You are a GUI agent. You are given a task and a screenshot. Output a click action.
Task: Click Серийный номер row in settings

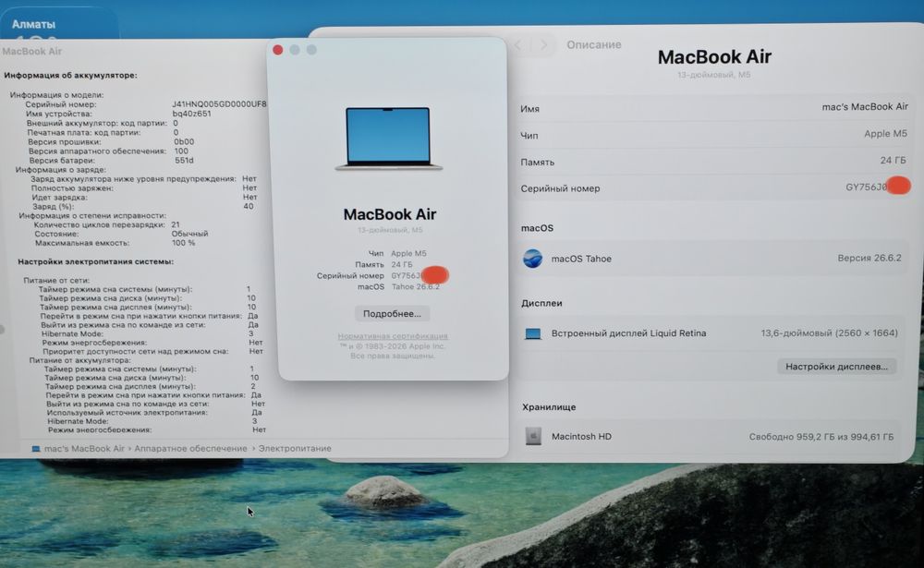[x=714, y=188]
